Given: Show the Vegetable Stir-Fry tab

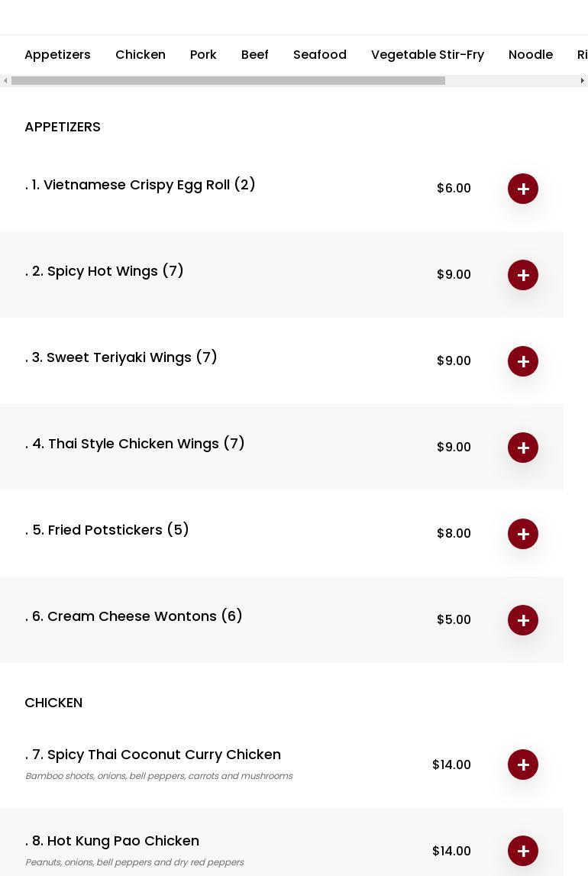Looking at the screenshot, I should [428, 55].
